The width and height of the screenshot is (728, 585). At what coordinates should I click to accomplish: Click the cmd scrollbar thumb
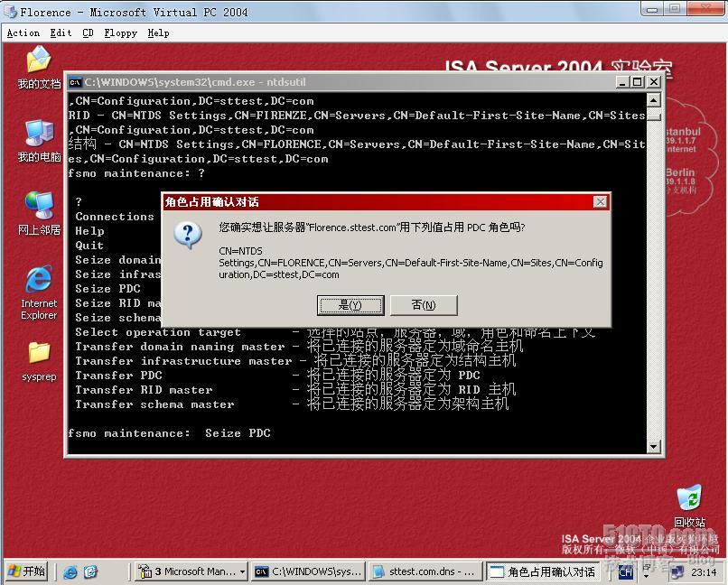(653, 116)
